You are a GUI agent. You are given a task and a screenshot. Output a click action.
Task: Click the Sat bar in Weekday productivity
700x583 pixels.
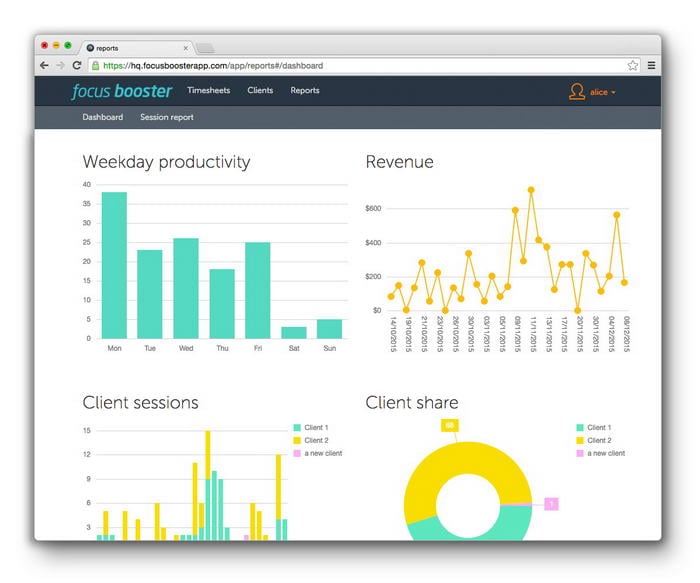pyautogui.click(x=294, y=333)
